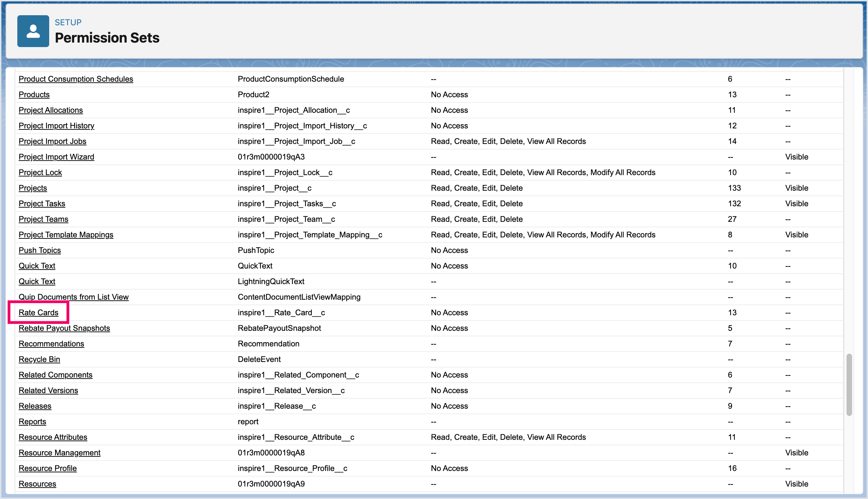The height and width of the screenshot is (499, 868).
Task: Open Project Import Wizard link
Action: 56,157
